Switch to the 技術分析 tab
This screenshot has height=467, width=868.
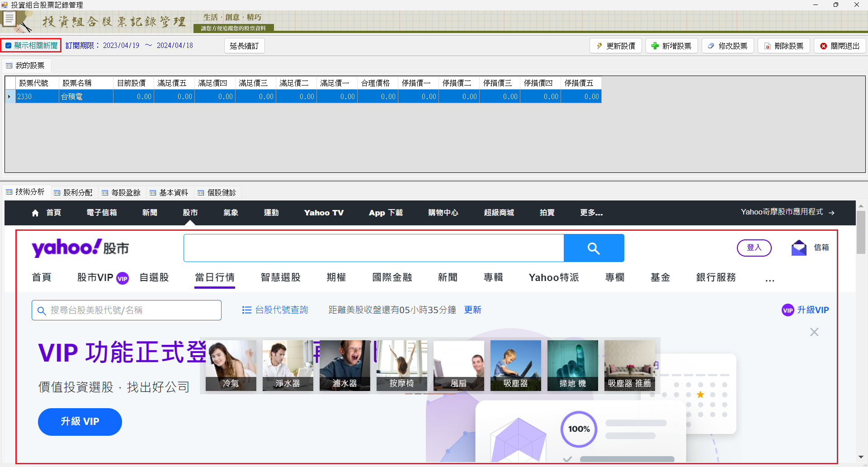coord(26,192)
